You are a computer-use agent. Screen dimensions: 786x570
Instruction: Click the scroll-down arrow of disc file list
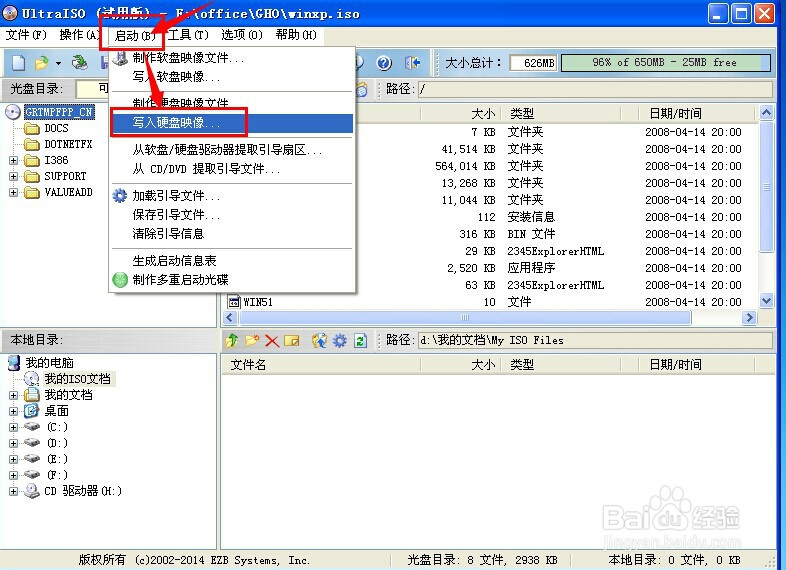(766, 301)
